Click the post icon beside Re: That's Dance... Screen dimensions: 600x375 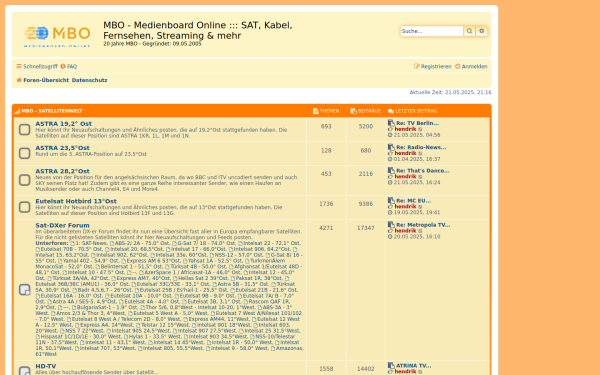[x=391, y=170]
